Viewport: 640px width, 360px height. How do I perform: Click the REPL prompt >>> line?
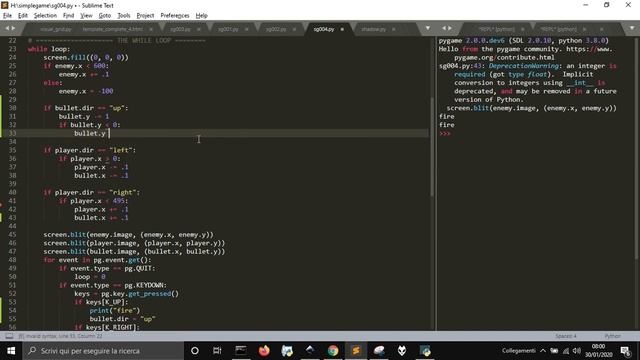pos(444,133)
